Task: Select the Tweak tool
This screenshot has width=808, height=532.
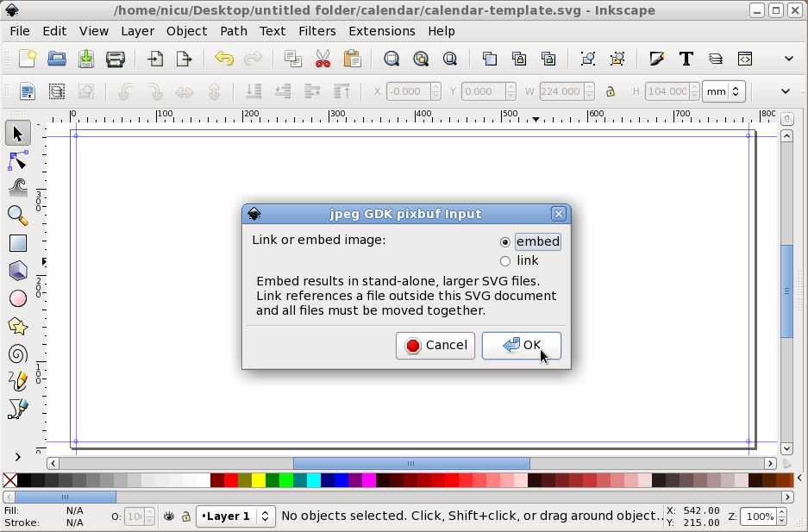Action: (18, 188)
